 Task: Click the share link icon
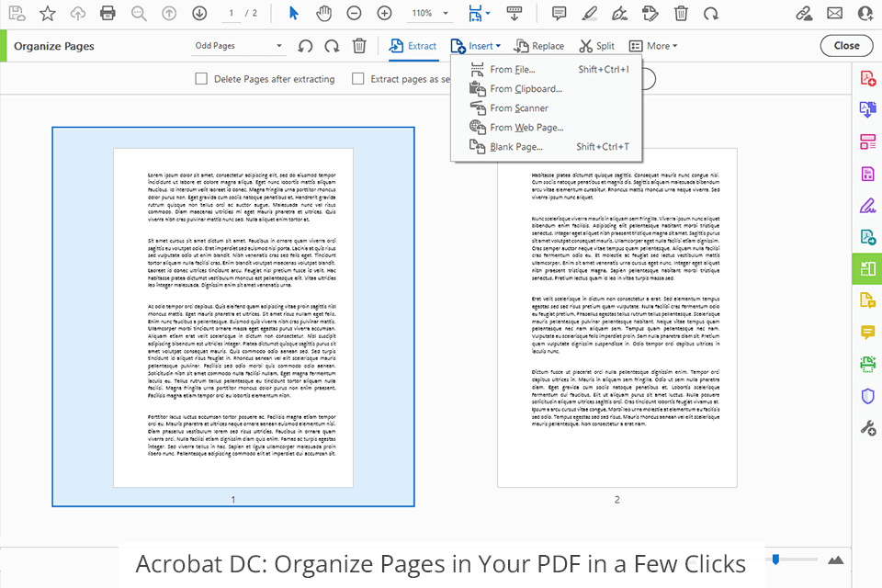pyautogui.click(x=804, y=13)
